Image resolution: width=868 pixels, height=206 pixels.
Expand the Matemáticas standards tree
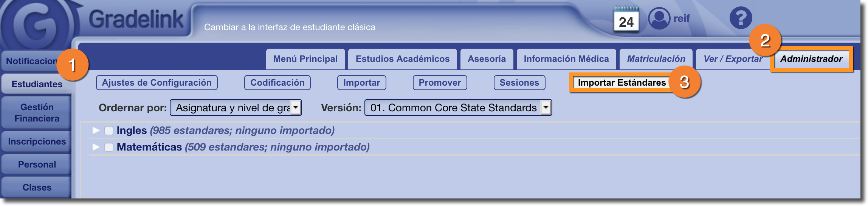coord(96,147)
